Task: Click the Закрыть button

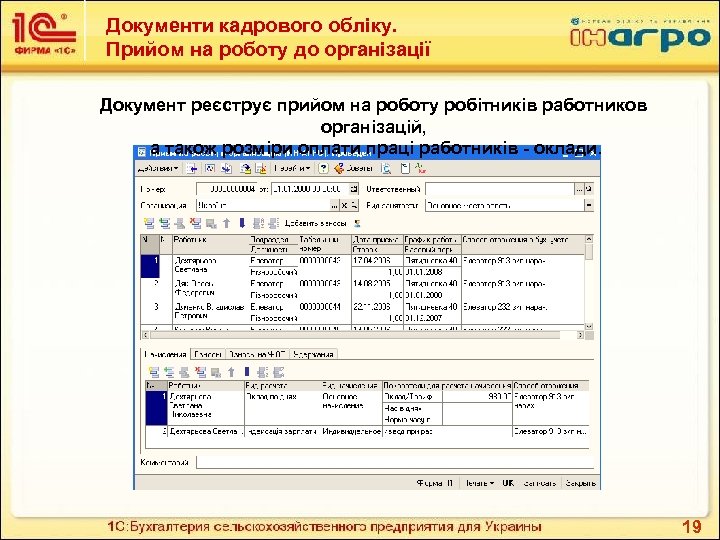Action: pyautogui.click(x=580, y=483)
